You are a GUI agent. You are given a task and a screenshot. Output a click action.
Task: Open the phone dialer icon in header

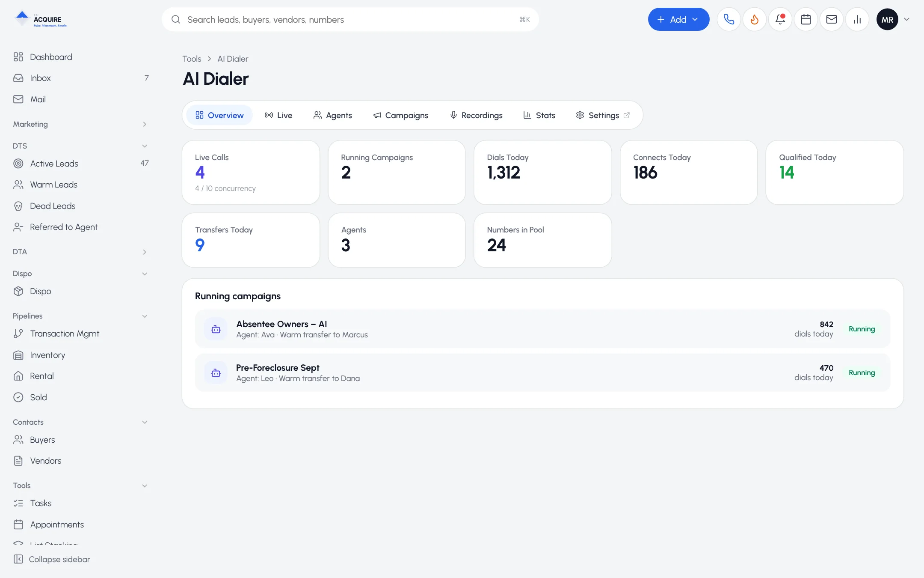click(x=729, y=19)
